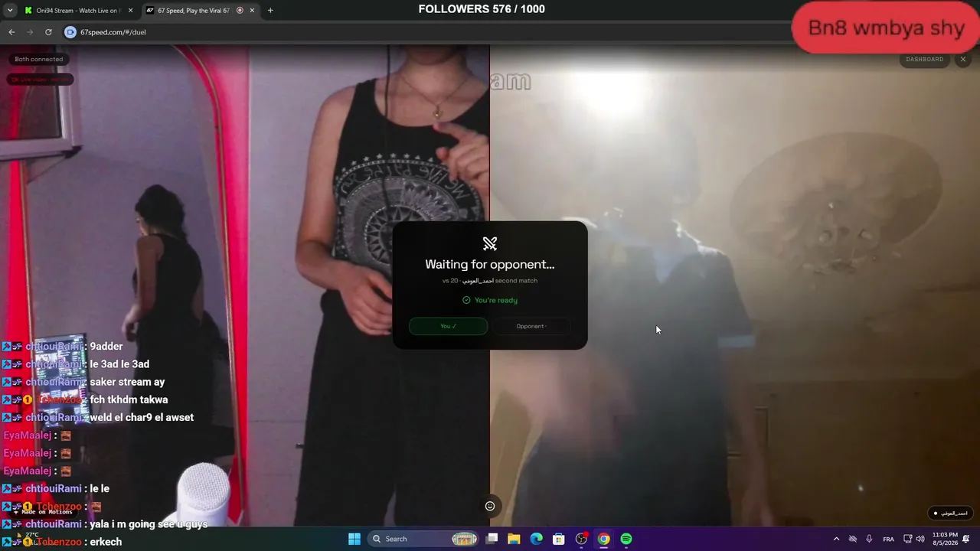Open the clock showing 11:03 PM
The height and width of the screenshot is (551, 980).
click(945, 539)
